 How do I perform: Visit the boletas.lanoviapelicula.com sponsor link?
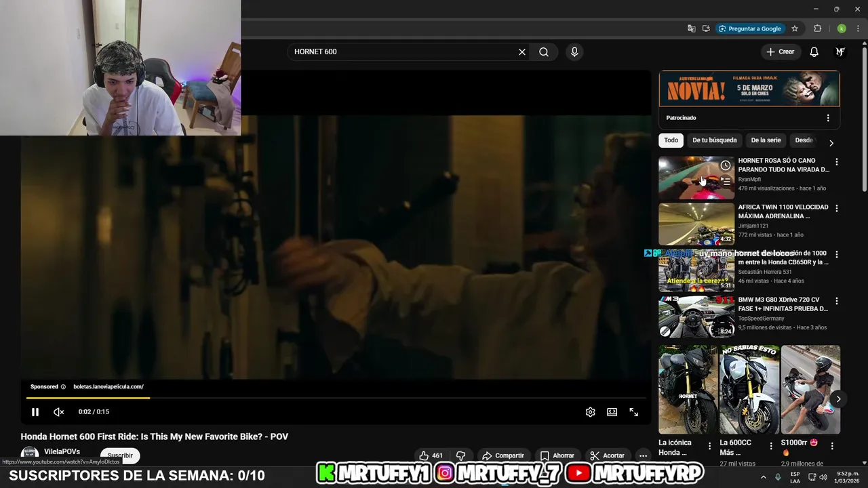pyautogui.click(x=108, y=386)
